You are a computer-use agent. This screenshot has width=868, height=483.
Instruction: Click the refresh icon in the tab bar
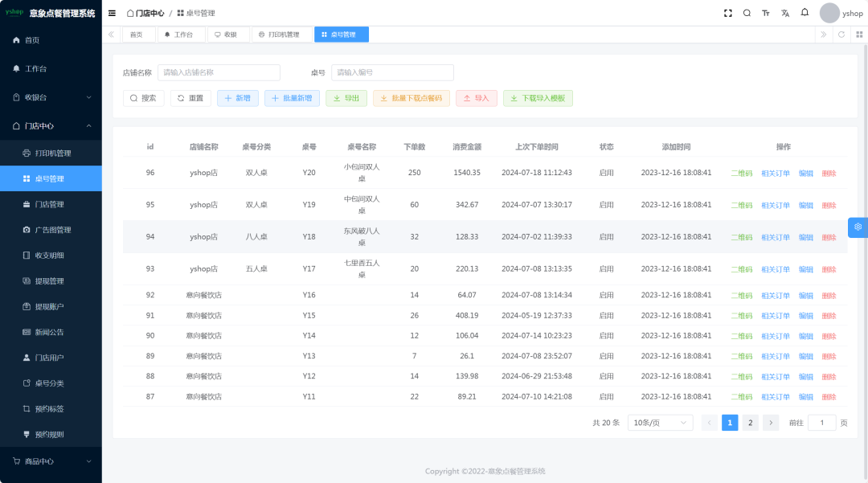pos(841,35)
